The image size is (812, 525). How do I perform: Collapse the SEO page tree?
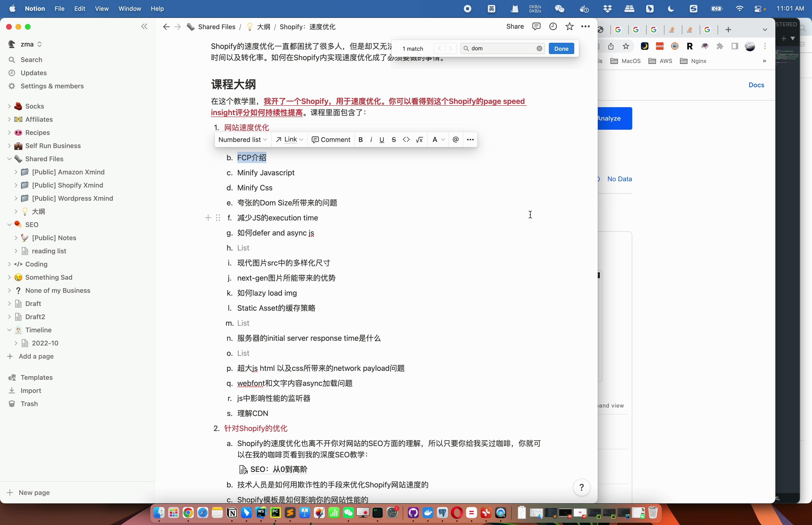(x=9, y=225)
